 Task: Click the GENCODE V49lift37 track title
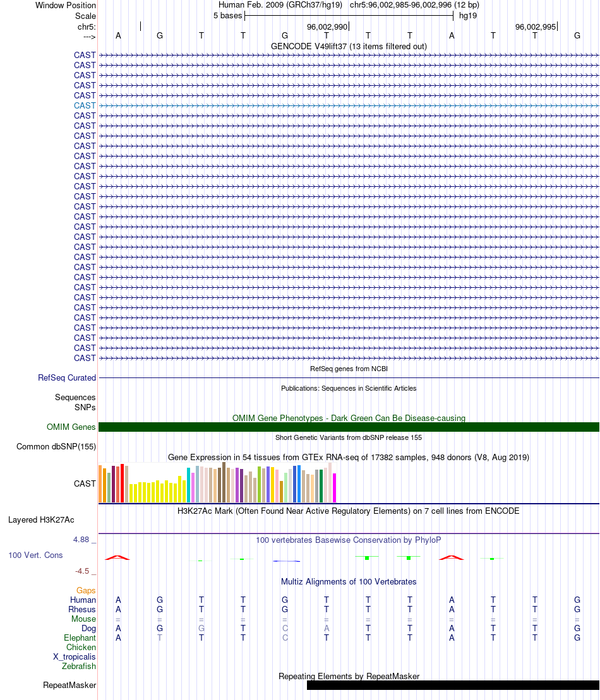[x=349, y=47]
